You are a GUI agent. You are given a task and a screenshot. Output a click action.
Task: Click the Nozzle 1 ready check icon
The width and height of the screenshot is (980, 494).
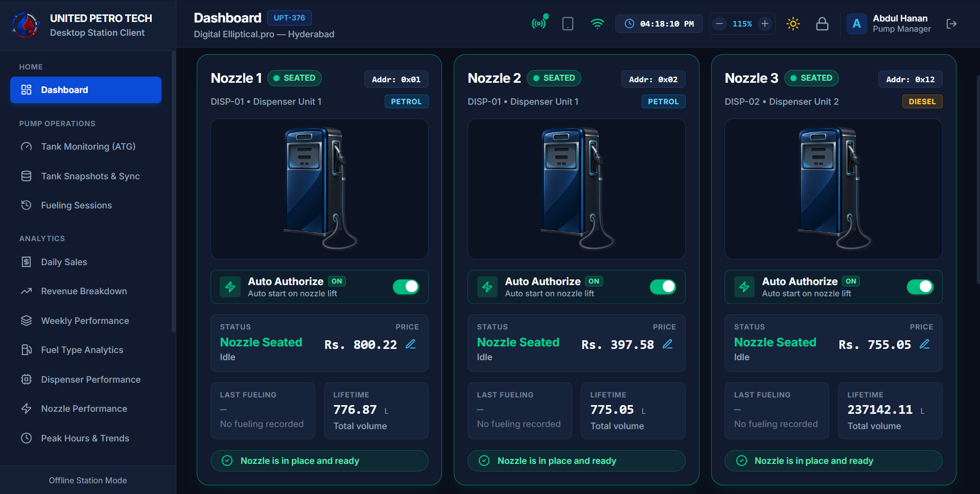227,461
